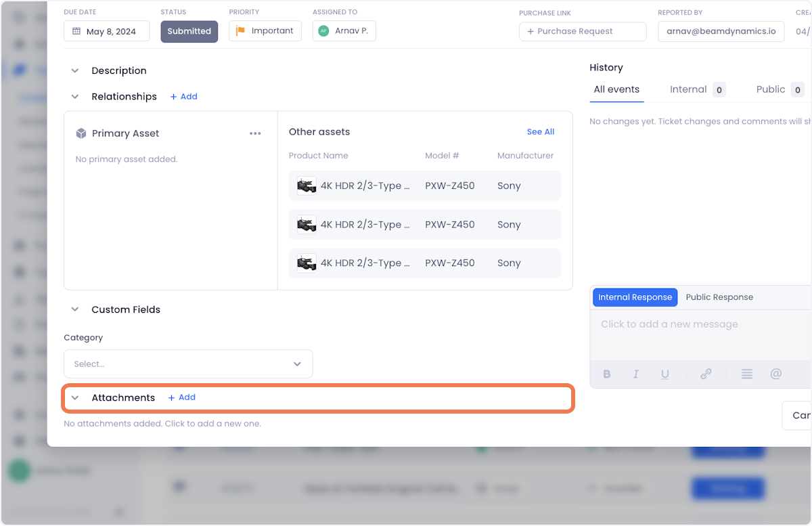Viewport: 812px width, 526px height.
Task: Open text alignment options in editor
Action: [747, 374]
